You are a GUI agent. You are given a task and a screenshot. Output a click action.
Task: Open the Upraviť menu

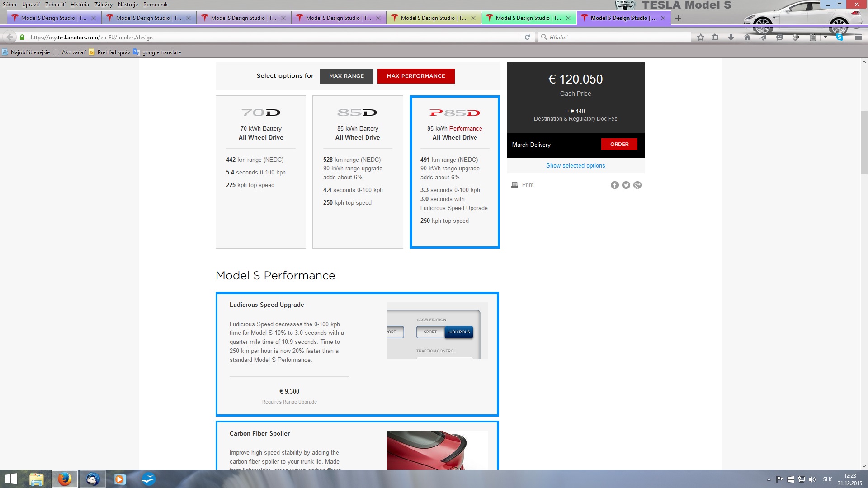pyautogui.click(x=31, y=5)
